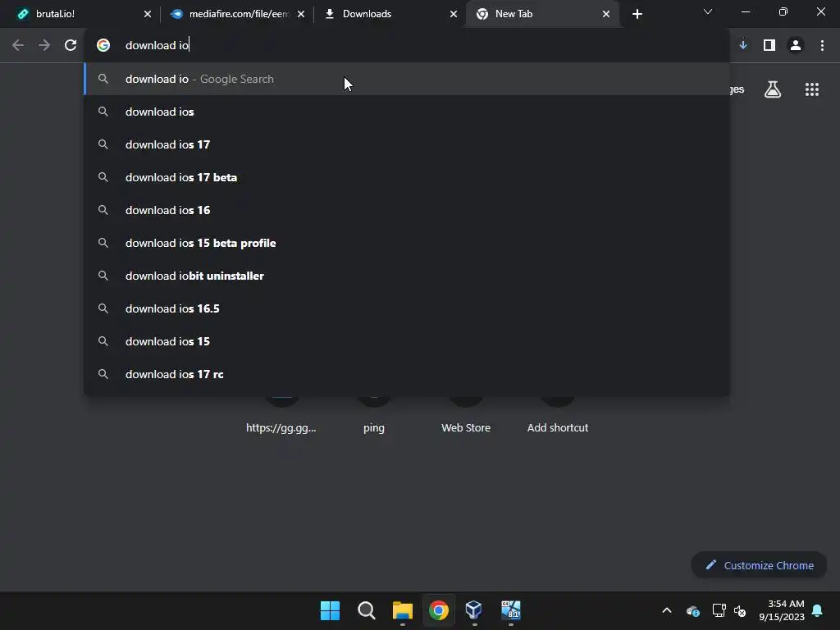Open the rightmost pinned taskbar app

(510, 610)
